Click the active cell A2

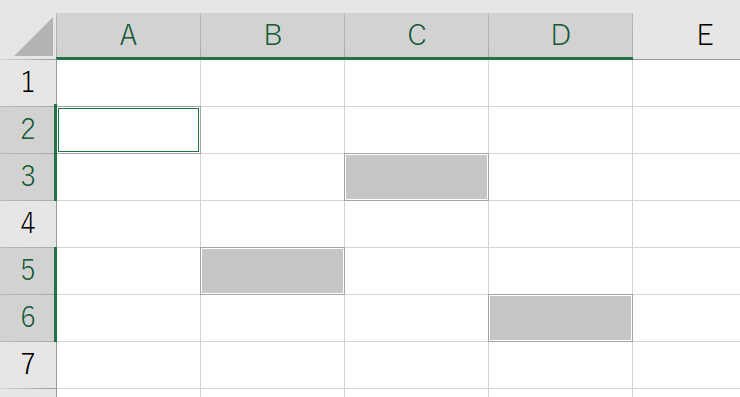click(x=128, y=130)
